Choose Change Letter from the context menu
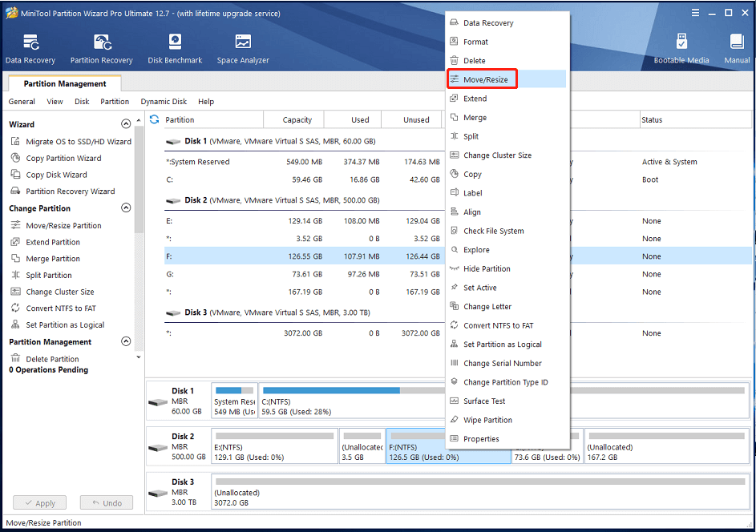This screenshot has height=532, width=756. [x=507, y=307]
